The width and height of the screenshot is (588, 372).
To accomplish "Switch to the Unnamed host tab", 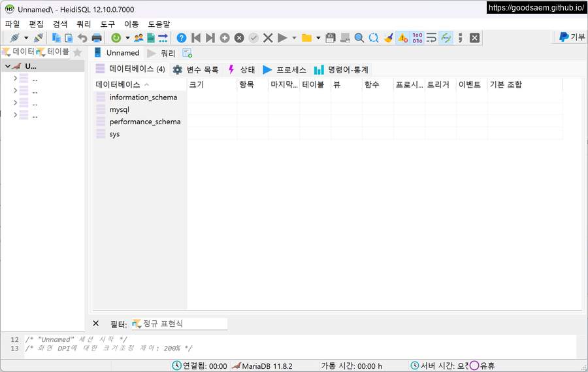I will pyautogui.click(x=117, y=53).
